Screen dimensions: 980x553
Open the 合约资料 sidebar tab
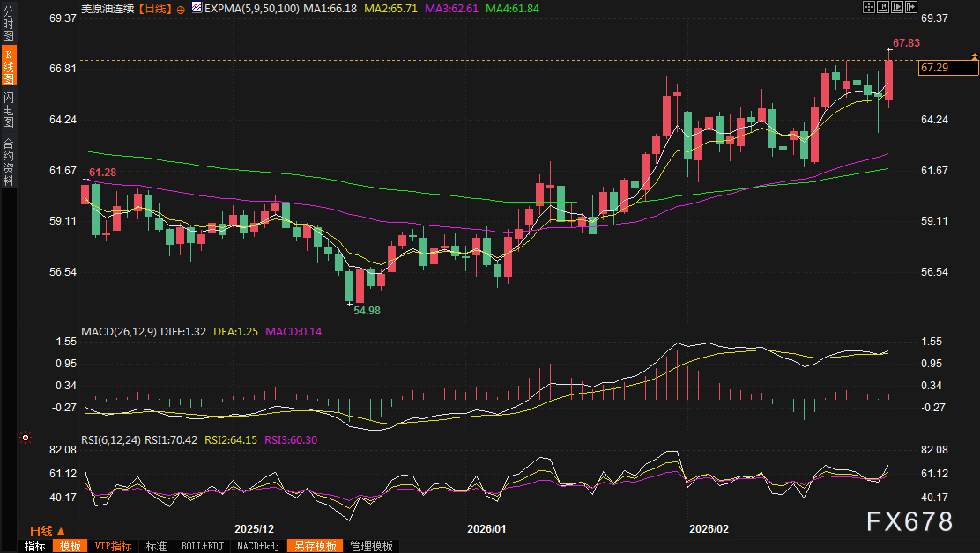[8, 162]
